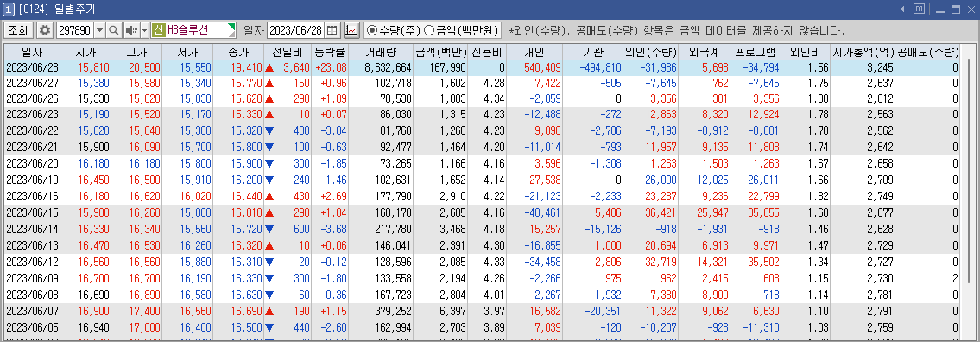Expand the stock code history dropdown
The height and width of the screenshot is (342, 980).
(x=99, y=29)
